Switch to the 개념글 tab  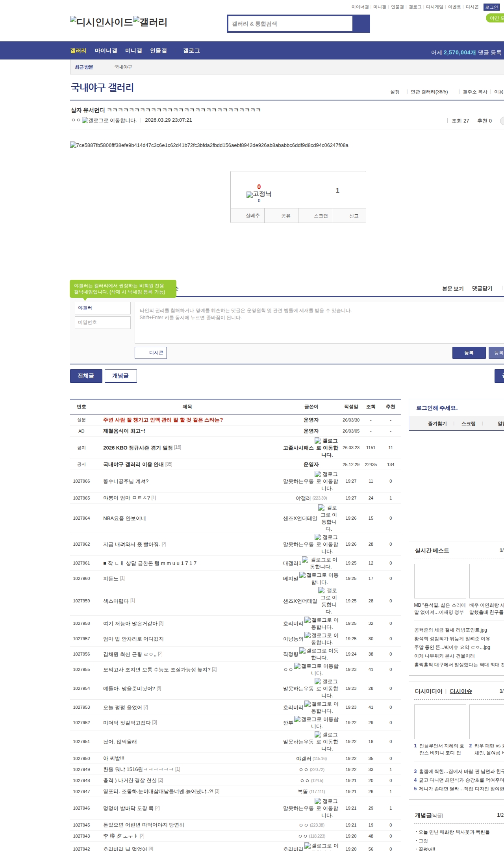pyautogui.click(x=120, y=376)
